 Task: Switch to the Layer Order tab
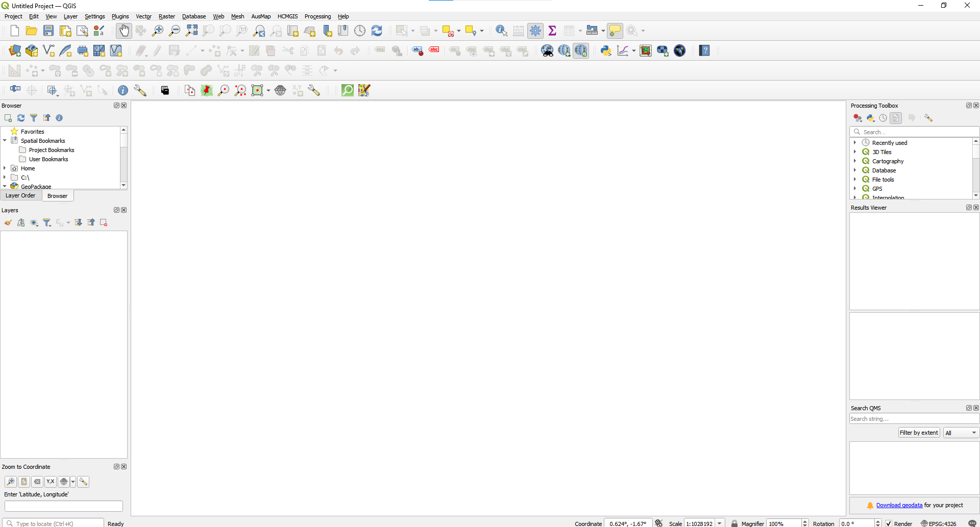20,195
